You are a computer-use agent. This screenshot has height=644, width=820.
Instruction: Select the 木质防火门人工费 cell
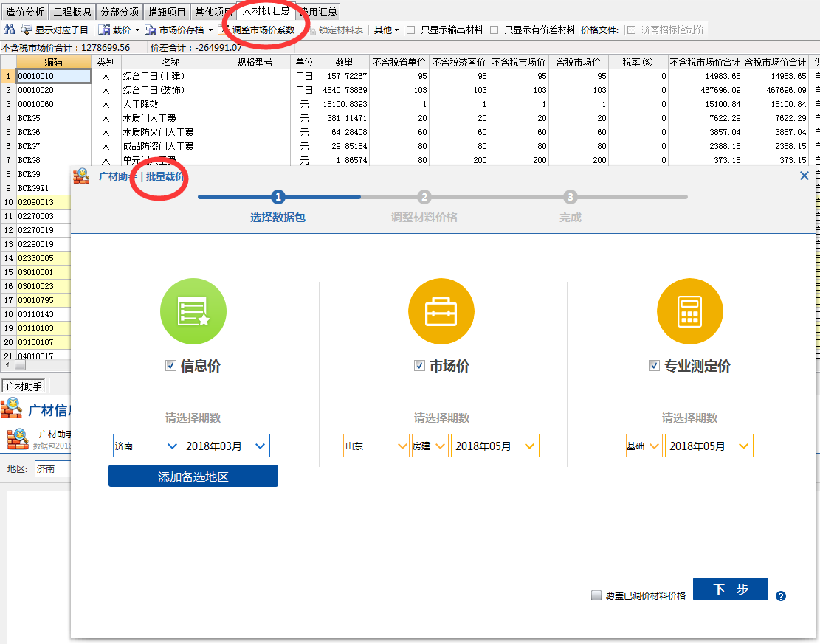point(171,132)
